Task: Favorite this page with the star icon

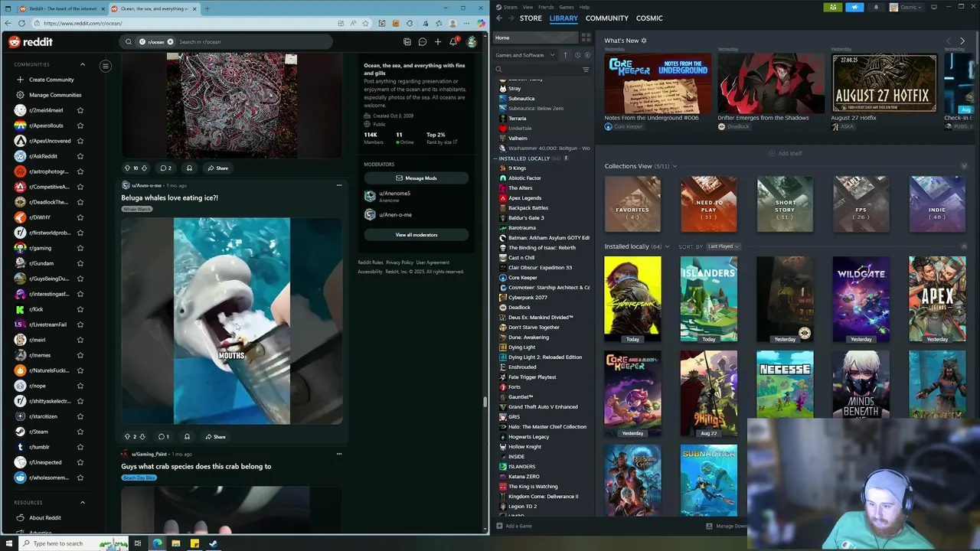Action: (365, 23)
